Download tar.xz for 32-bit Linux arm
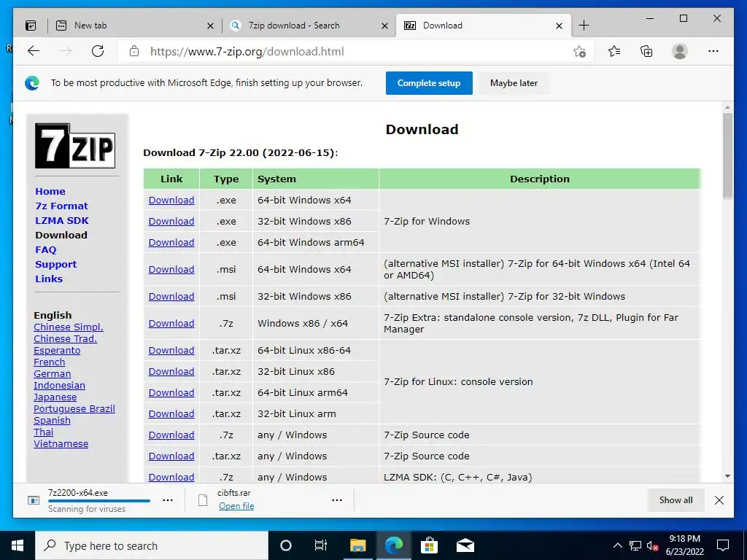 [171, 414]
